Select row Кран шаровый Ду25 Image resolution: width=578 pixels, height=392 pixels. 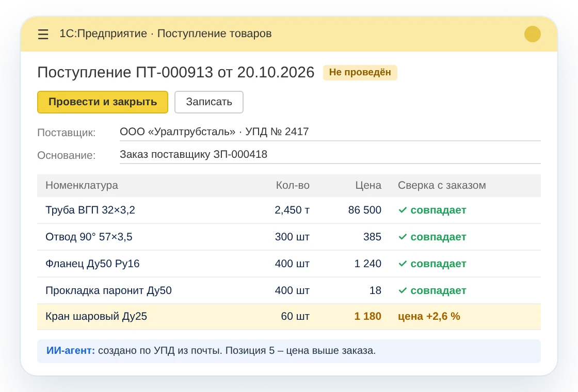(289, 317)
